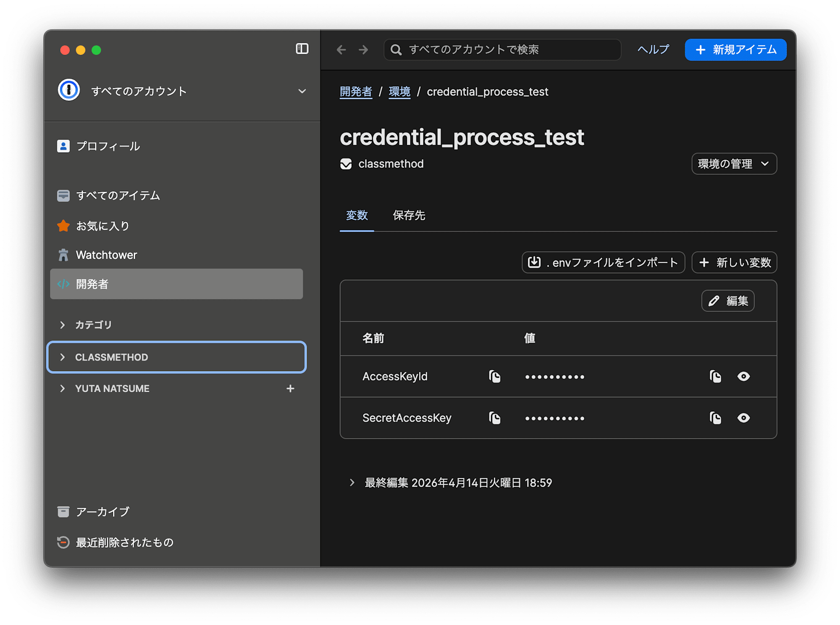The height and width of the screenshot is (625, 840).
Task: Click the search field for all accounts
Action: (502, 50)
